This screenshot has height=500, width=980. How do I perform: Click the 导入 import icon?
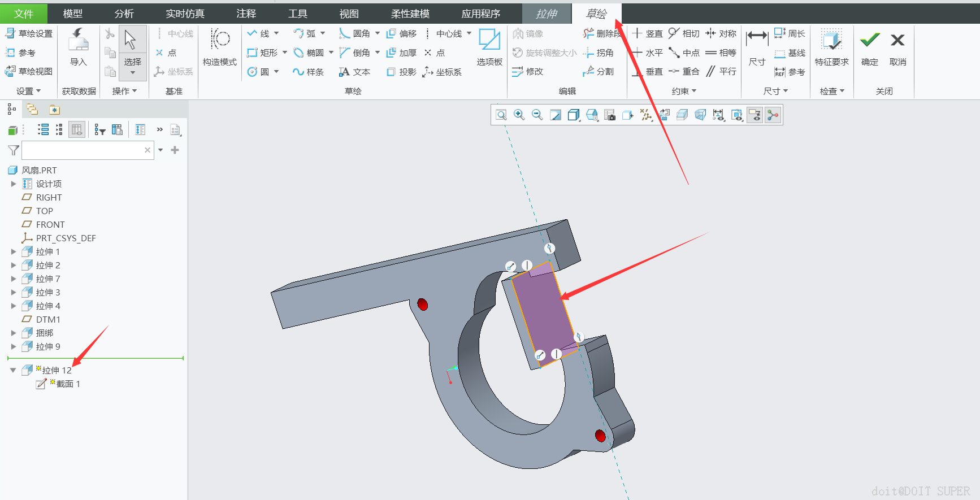[79, 47]
